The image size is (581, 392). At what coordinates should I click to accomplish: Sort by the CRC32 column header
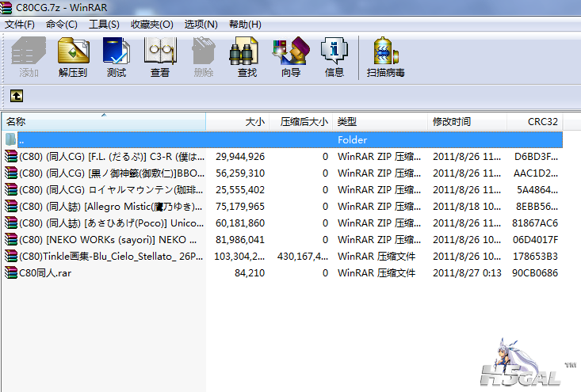point(535,121)
